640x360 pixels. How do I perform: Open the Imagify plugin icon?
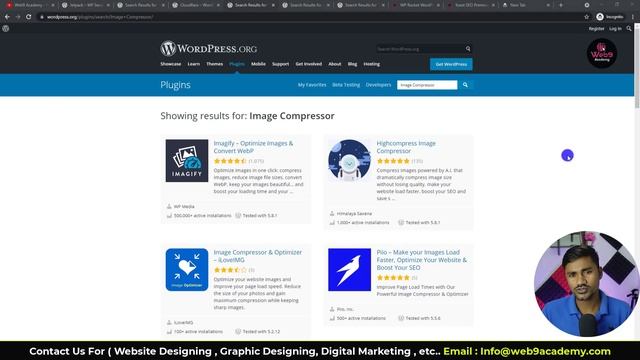pos(187,161)
